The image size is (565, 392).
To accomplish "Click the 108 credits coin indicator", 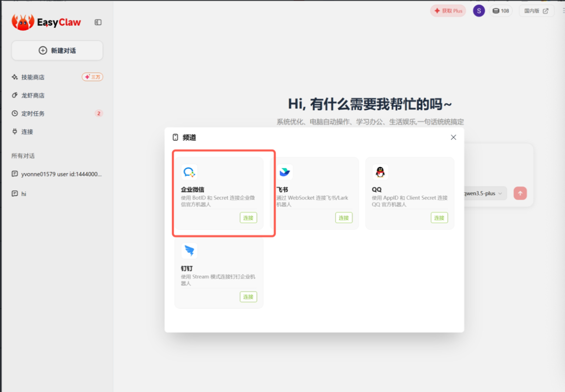I will 501,10.
